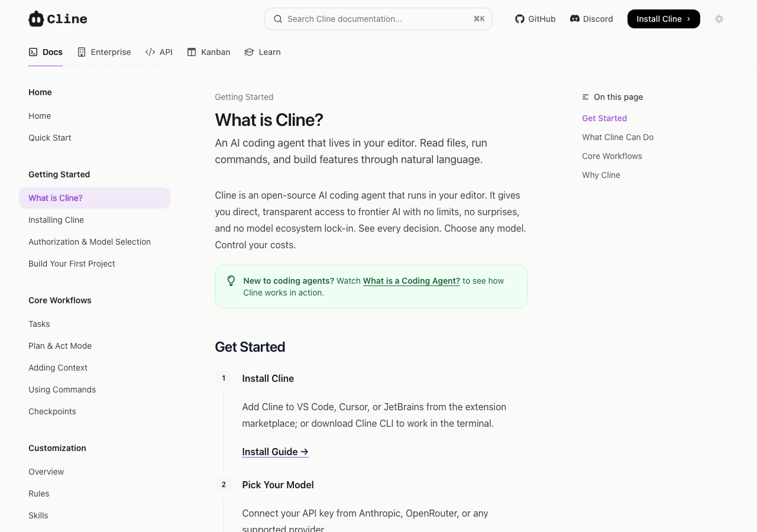Toggle light/dark theme sun icon

coord(719,19)
